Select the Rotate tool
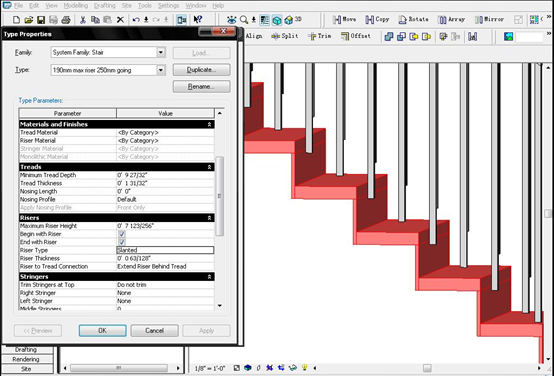Image resolution: width=554 pixels, height=376 pixels. point(413,19)
